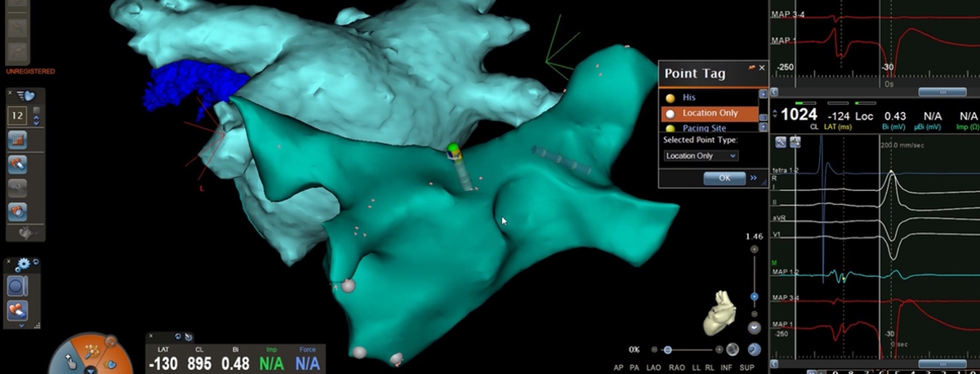Click the hammer tool icon above ECG traces

point(782,142)
